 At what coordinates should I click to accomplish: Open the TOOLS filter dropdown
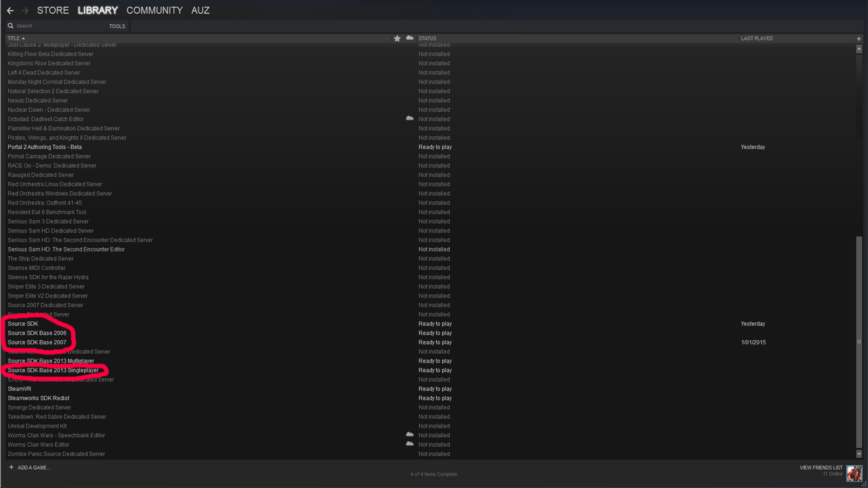(117, 26)
